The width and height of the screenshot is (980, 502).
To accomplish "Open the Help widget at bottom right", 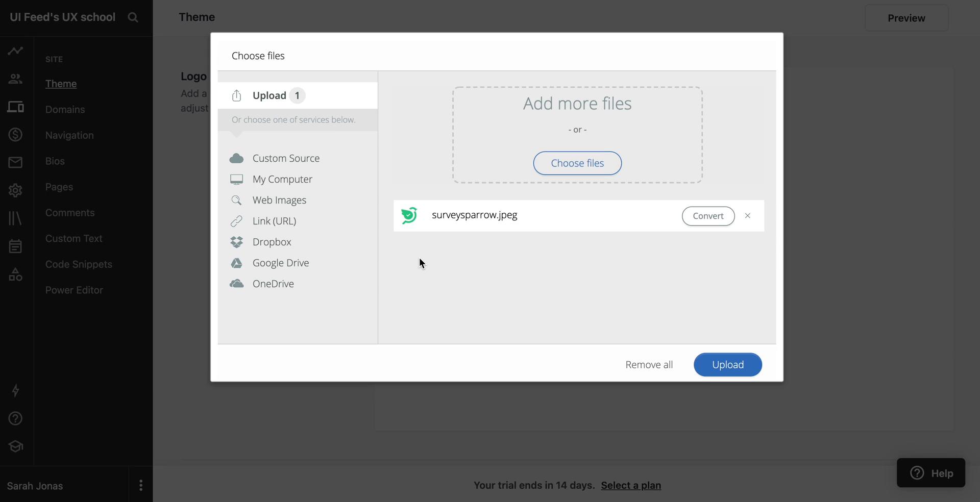I will (x=930, y=473).
